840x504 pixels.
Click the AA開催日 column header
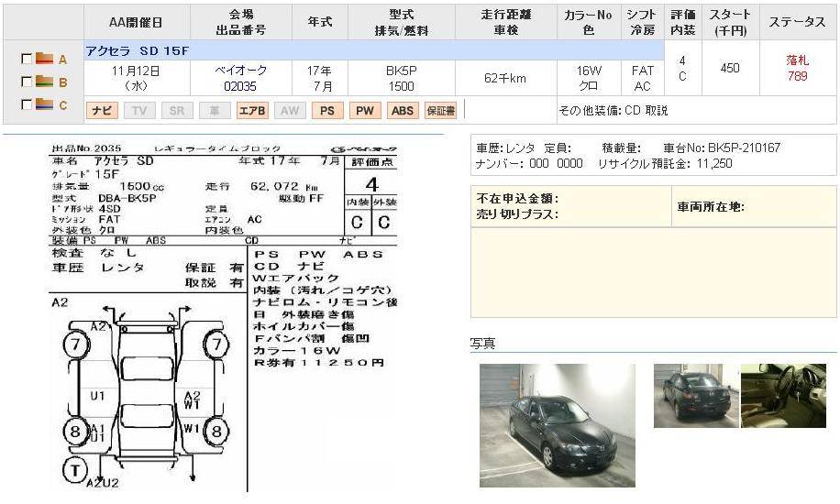137,22
